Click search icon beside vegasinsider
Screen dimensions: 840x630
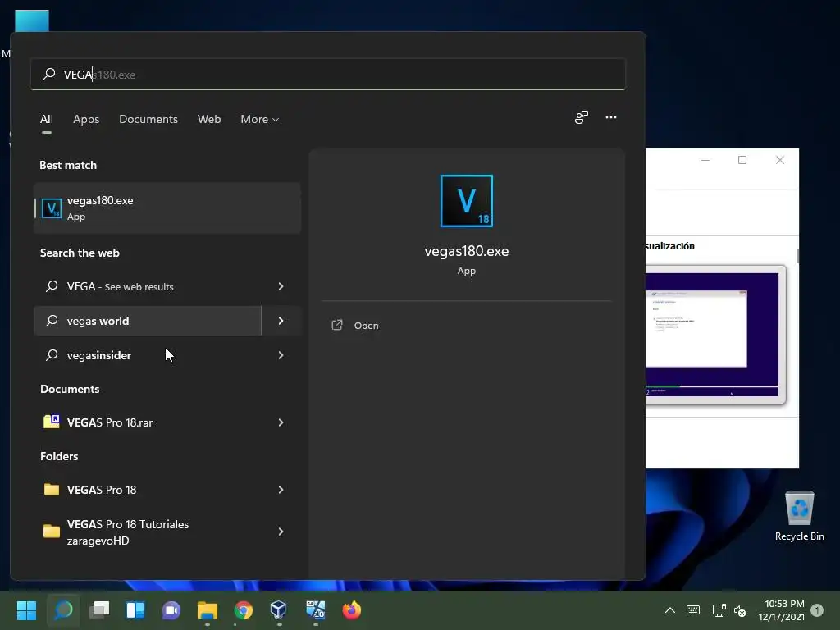point(52,354)
